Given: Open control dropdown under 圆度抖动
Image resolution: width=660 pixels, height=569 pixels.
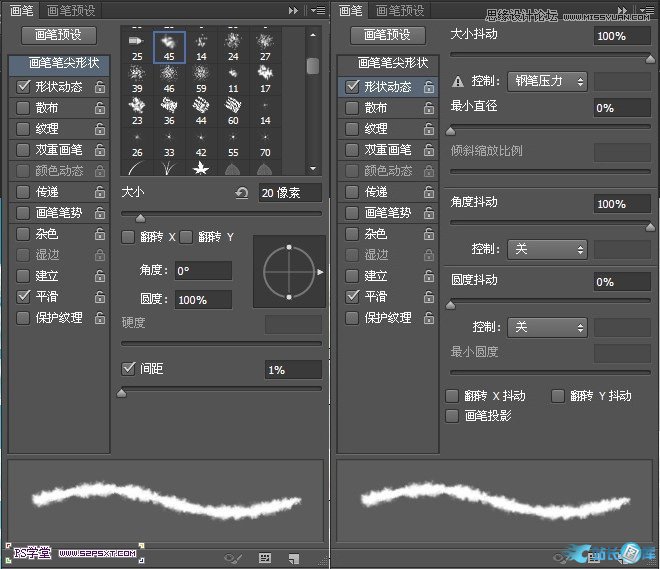Looking at the screenshot, I should (547, 327).
